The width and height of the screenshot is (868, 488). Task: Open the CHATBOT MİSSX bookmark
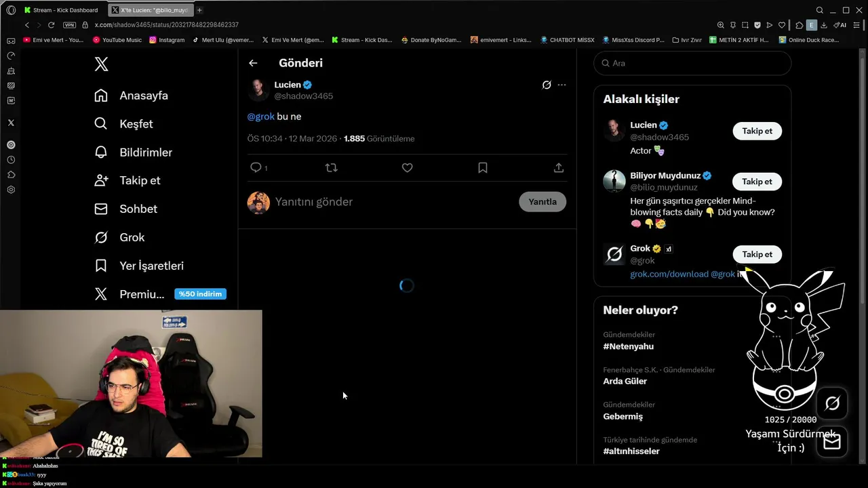[x=567, y=40]
